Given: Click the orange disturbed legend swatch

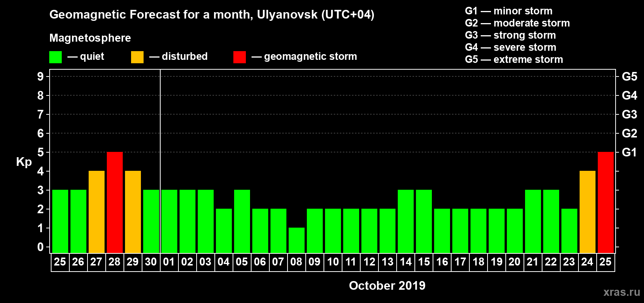Looking at the screenshot, I should coord(137,57).
